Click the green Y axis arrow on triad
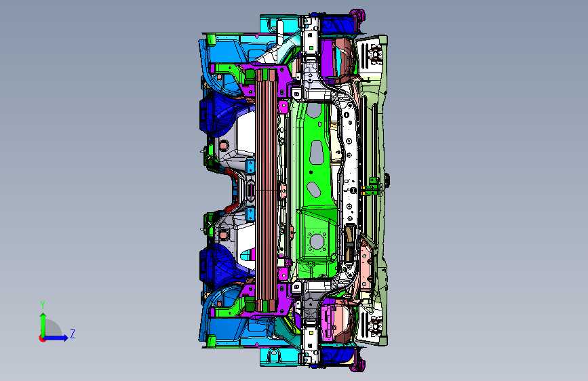 point(43,324)
